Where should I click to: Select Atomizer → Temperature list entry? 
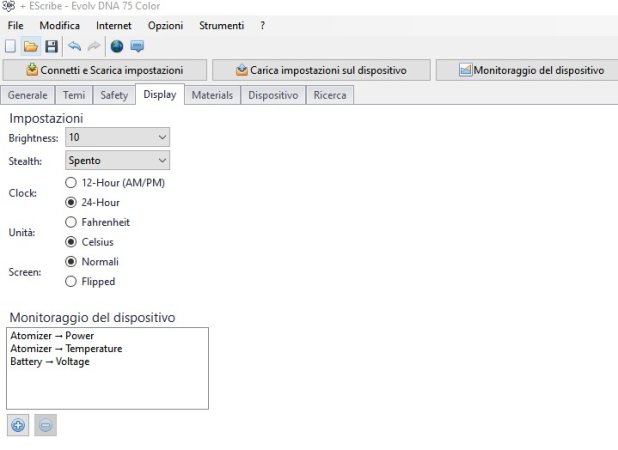pyautogui.click(x=66, y=349)
